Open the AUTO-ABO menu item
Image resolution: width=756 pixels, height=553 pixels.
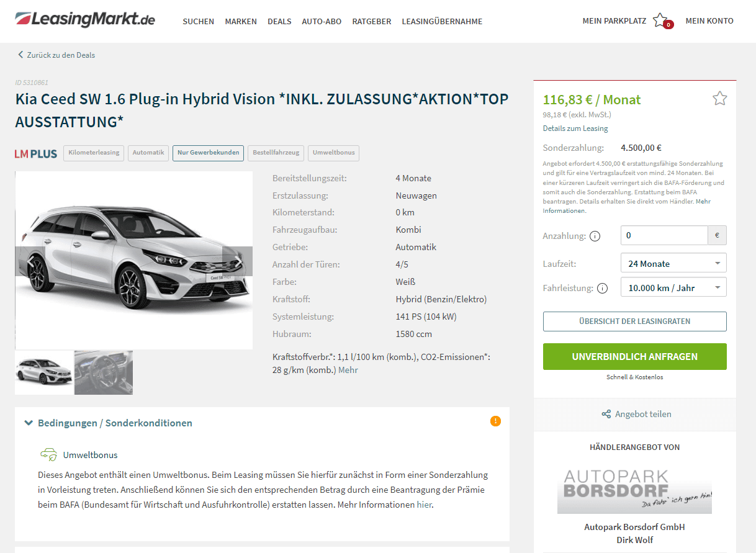tap(322, 21)
